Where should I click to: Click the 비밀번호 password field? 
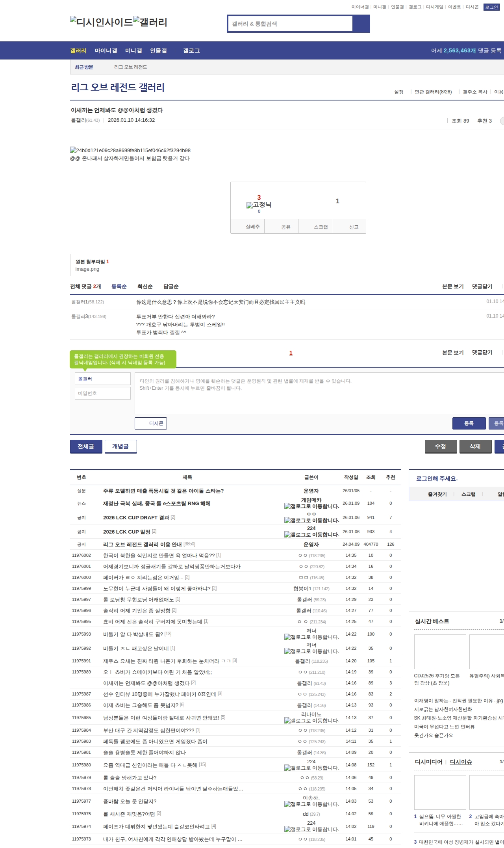[102, 393]
